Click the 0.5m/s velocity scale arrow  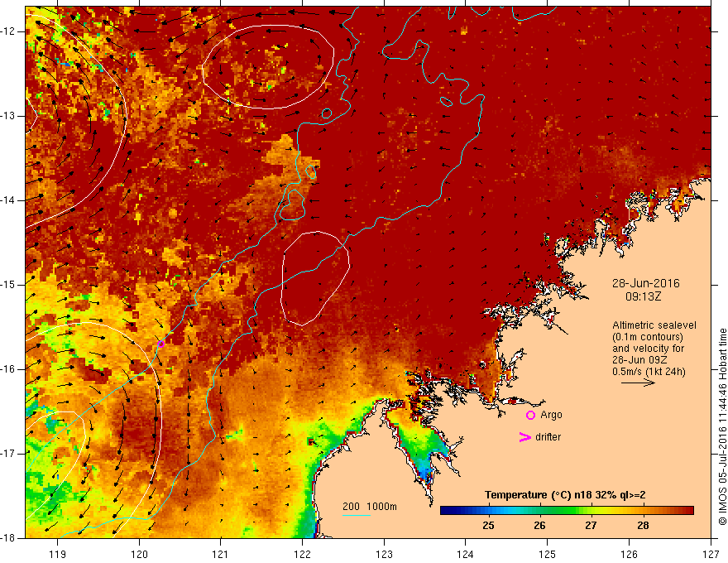[638, 383]
